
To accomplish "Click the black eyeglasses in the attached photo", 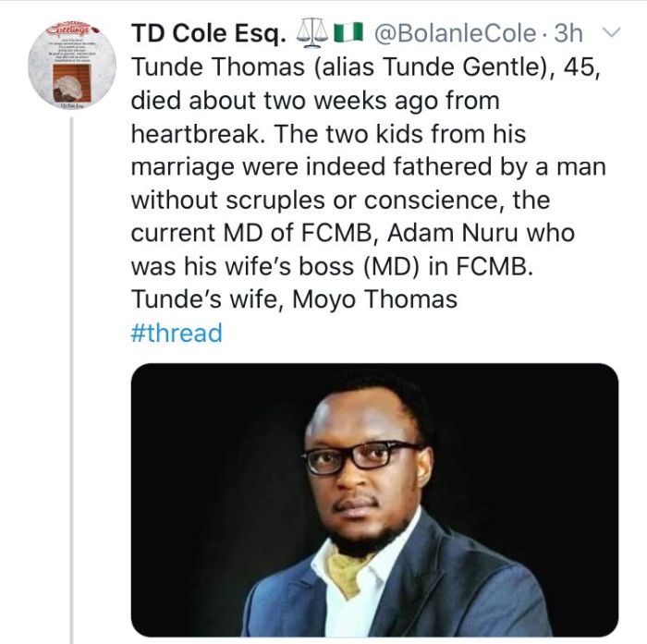I will click(361, 456).
